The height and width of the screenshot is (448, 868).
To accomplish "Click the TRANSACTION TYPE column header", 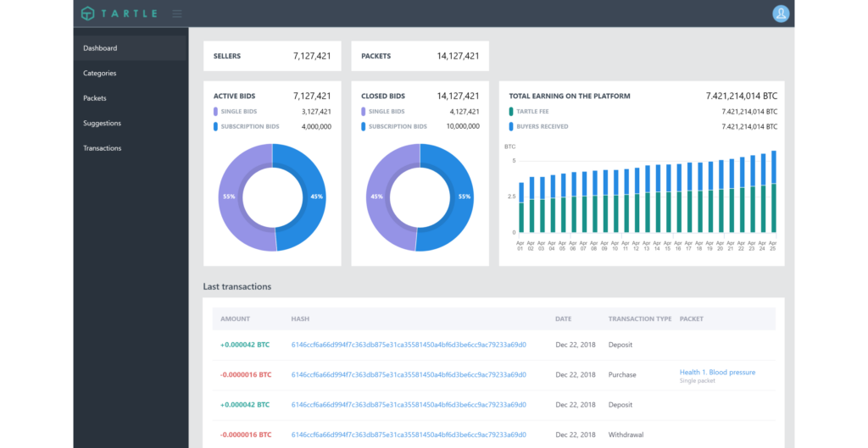I will point(640,319).
